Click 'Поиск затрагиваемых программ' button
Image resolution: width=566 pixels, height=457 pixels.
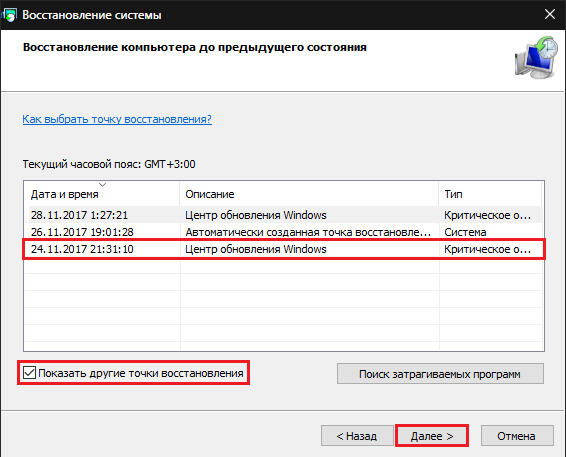click(440, 374)
